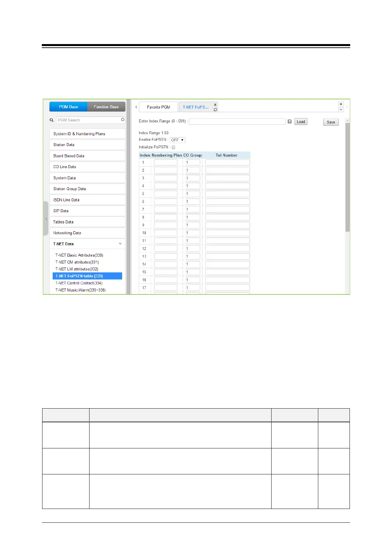Open T-NET LM attributes(332)

coord(77,269)
